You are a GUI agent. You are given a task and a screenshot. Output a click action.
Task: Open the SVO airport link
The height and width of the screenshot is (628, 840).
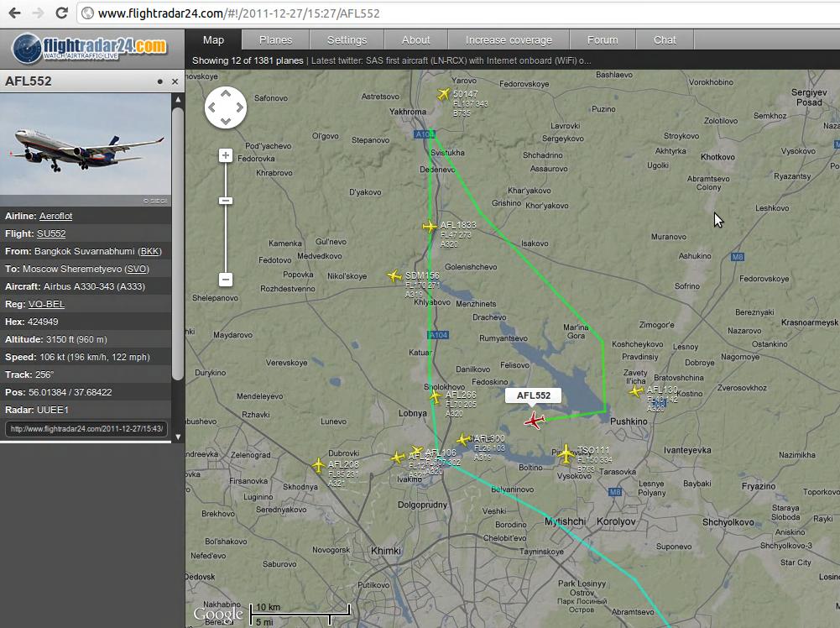tap(137, 269)
